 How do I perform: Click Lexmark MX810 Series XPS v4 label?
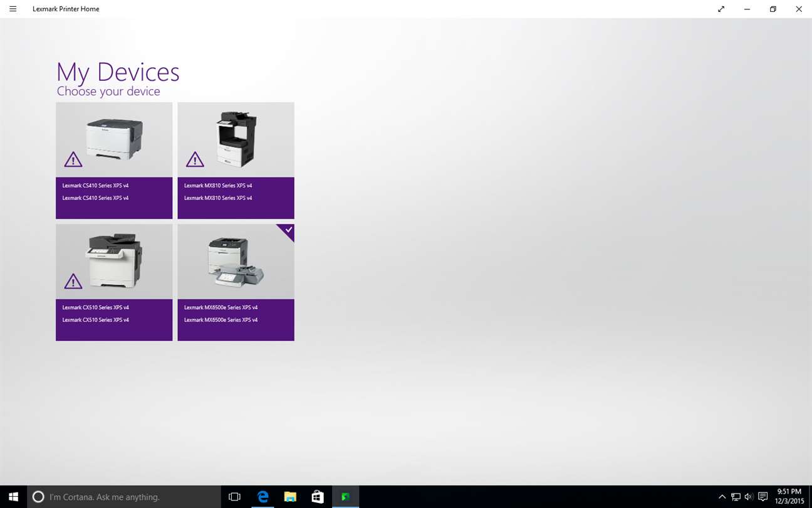[x=218, y=186]
